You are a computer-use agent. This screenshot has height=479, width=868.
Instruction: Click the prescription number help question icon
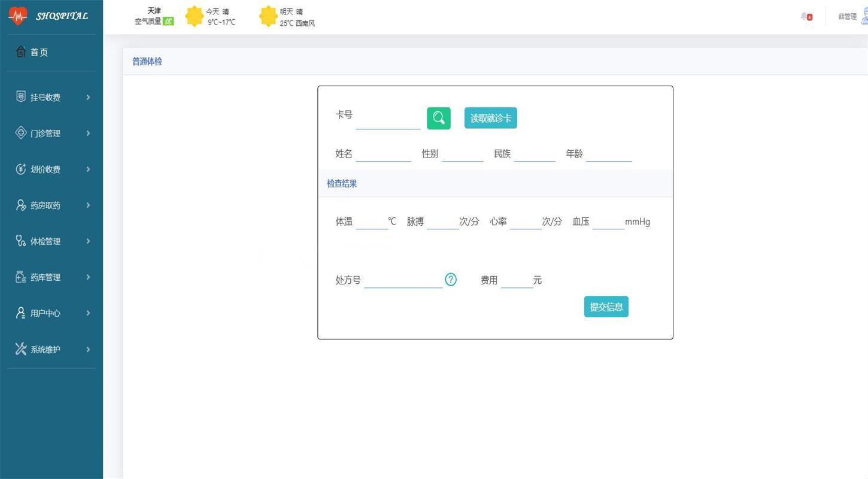(451, 280)
